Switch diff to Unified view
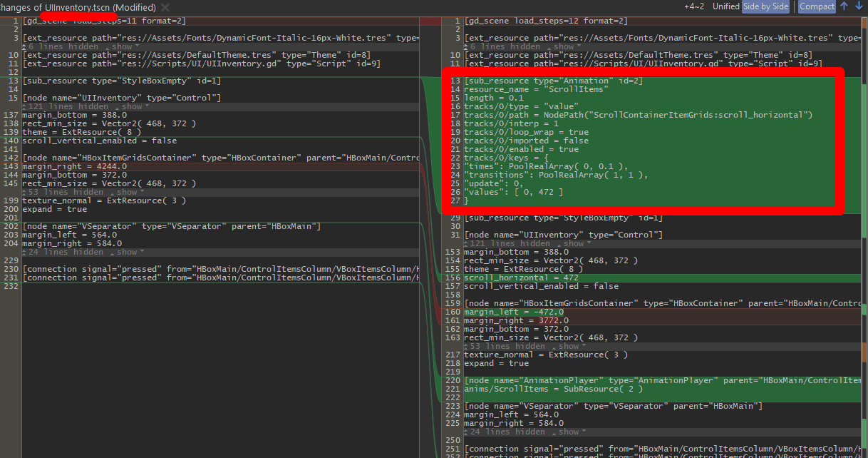 click(x=725, y=6)
